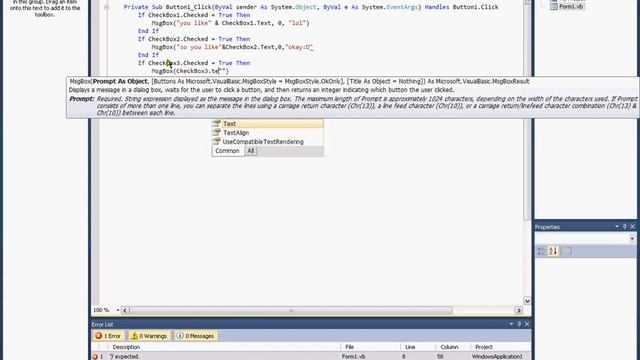Toggle auto-hide pin on Error List
The image size is (640, 360).
click(x=519, y=324)
